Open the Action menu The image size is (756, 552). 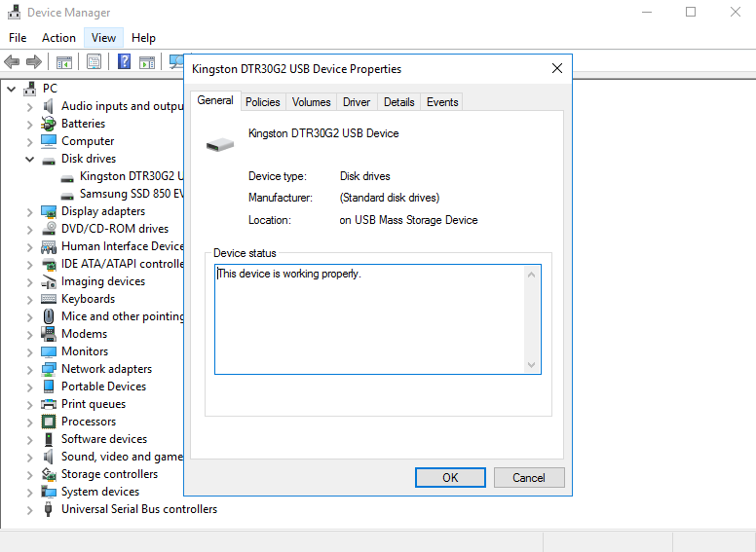click(x=58, y=38)
